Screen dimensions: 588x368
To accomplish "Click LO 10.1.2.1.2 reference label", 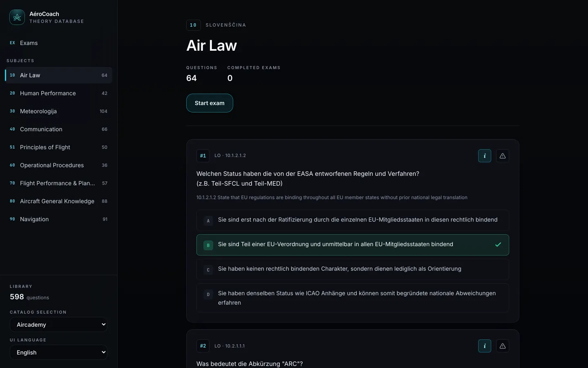I will (x=230, y=156).
